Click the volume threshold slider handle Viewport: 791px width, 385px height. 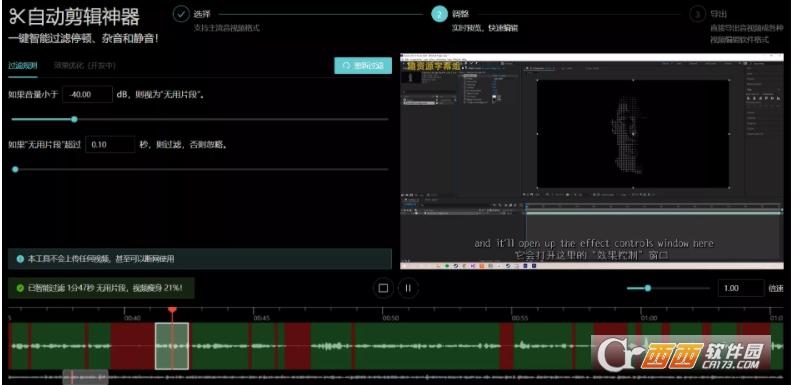pyautogui.click(x=74, y=120)
